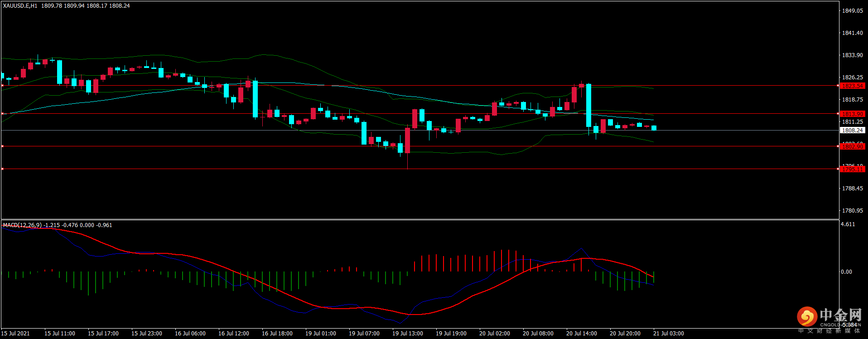Click the 15 Jul 11:00 time label
Screen dimensions: 868x339
[60, 334]
